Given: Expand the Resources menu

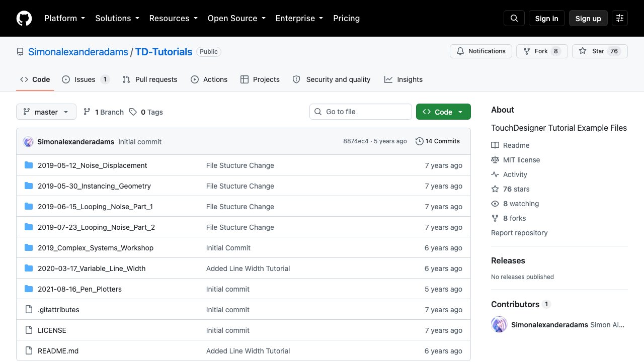Looking at the screenshot, I should pyautogui.click(x=174, y=18).
